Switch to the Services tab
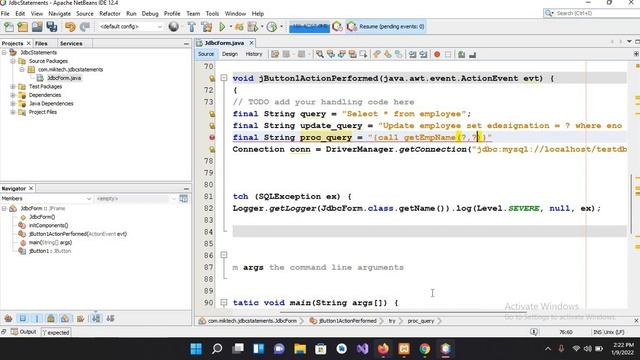 click(71, 43)
